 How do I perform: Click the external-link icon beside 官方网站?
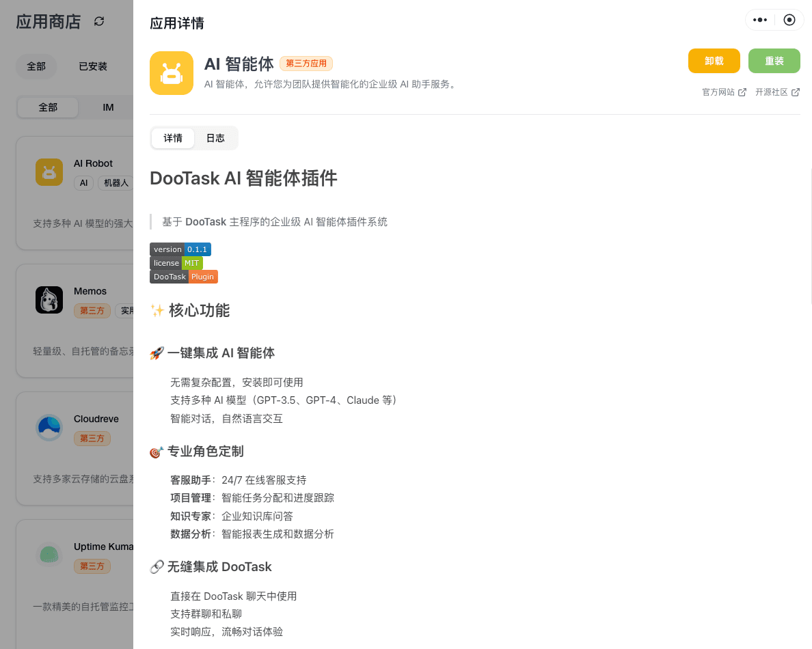[x=742, y=92]
